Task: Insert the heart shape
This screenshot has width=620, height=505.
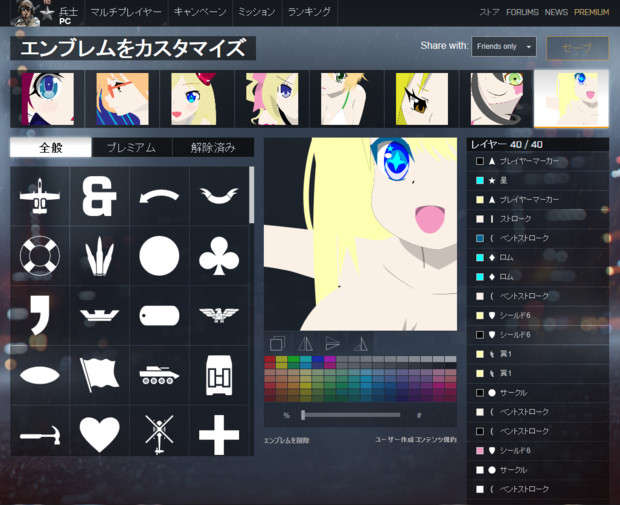Action: coord(99,433)
